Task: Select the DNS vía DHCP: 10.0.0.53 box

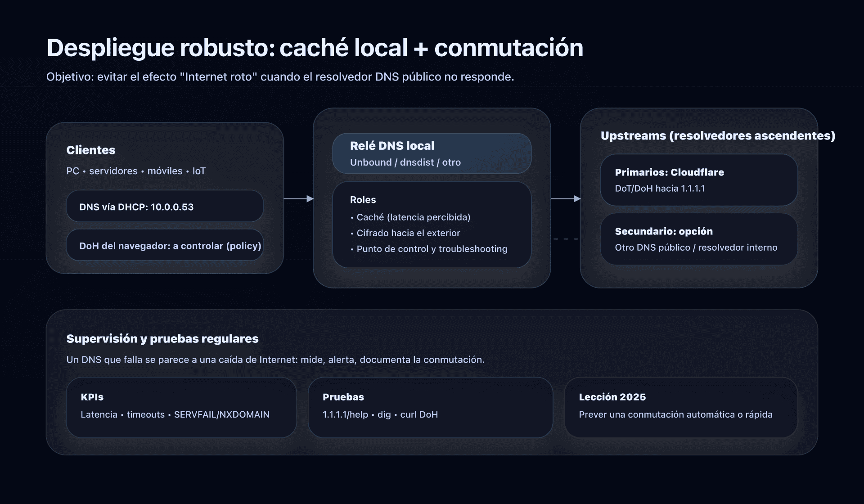Action: pos(164,206)
